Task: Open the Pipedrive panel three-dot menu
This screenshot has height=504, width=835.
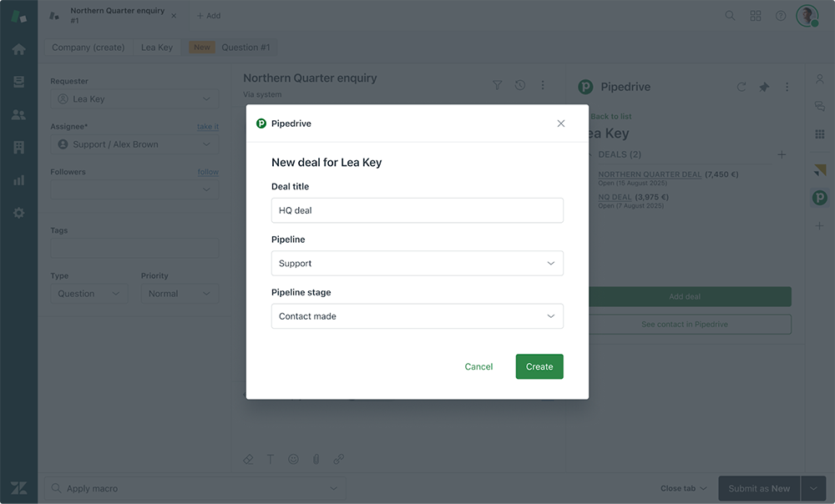Action: tap(787, 87)
